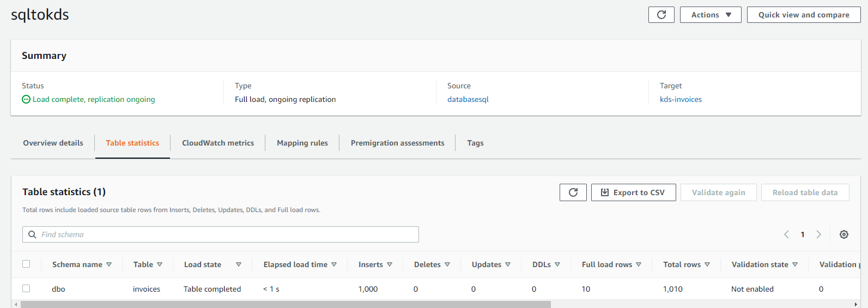The image size is (868, 308).
Task: Click the Find schema search field
Action: [220, 234]
